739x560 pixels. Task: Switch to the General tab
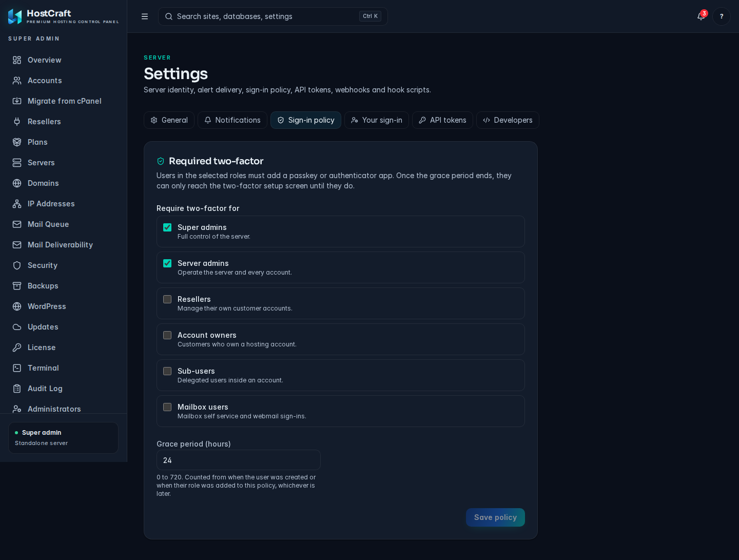point(169,120)
